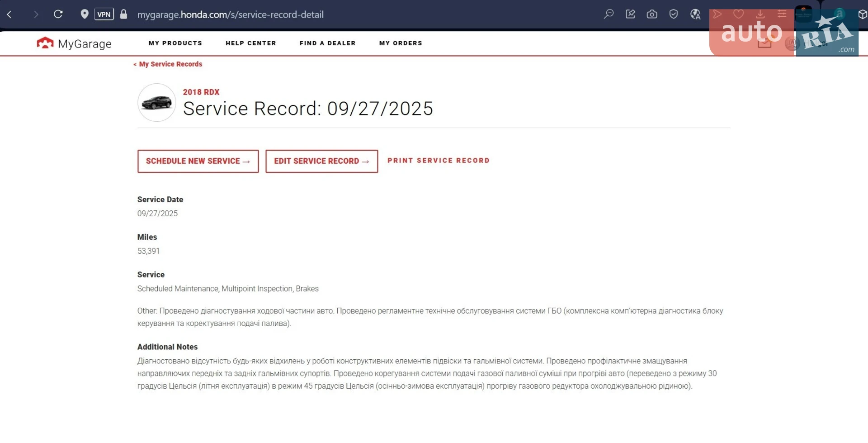Image resolution: width=868 pixels, height=443 pixels.
Task: Click the "Additional Notes" label
Action: click(x=167, y=347)
